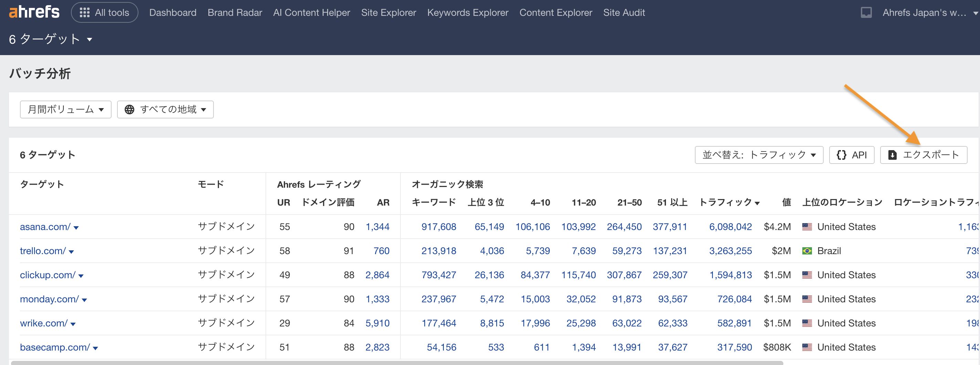Click the monitor icon near the account name
Image resolution: width=980 pixels, height=365 pixels.
pos(866,12)
